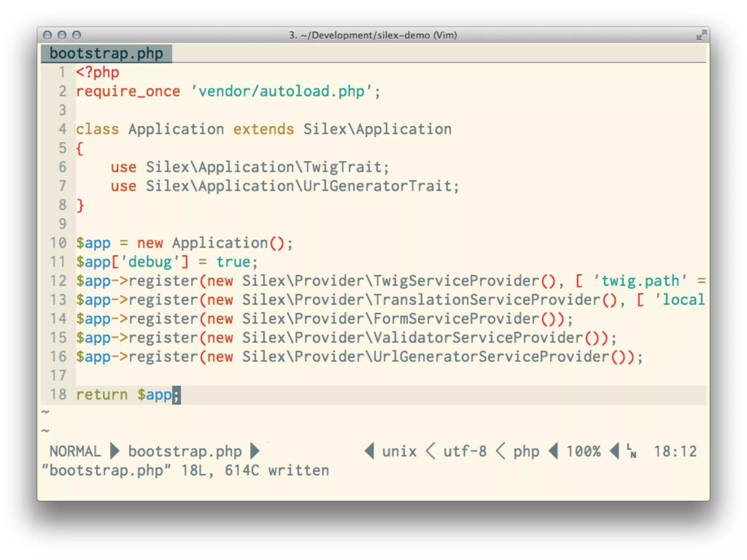Click the 'vendor/autoload.php' string
This screenshot has width=747, height=560.
point(281,91)
